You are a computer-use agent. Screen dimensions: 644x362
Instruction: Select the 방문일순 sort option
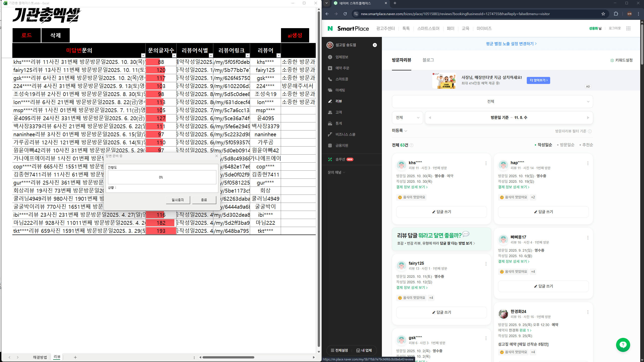click(567, 145)
